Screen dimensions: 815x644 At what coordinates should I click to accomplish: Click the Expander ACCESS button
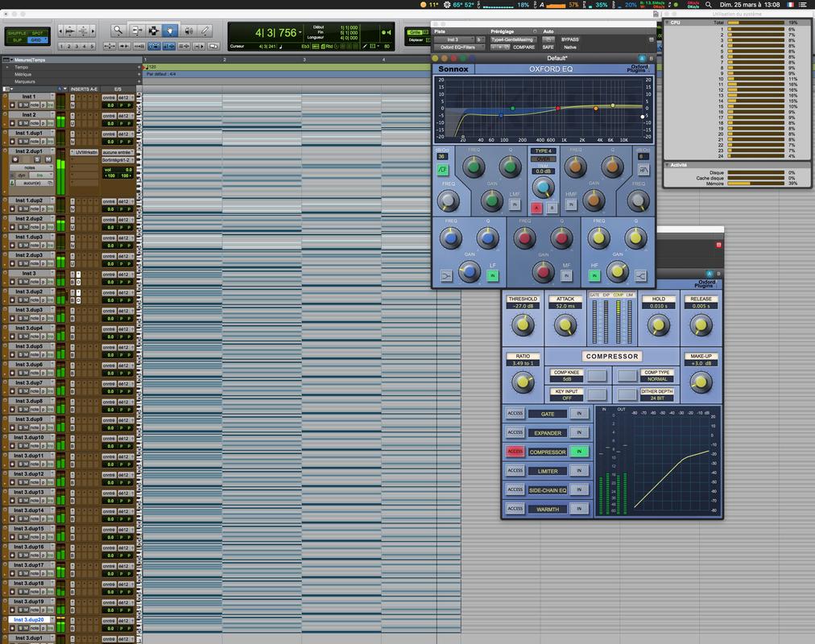pyautogui.click(x=515, y=432)
